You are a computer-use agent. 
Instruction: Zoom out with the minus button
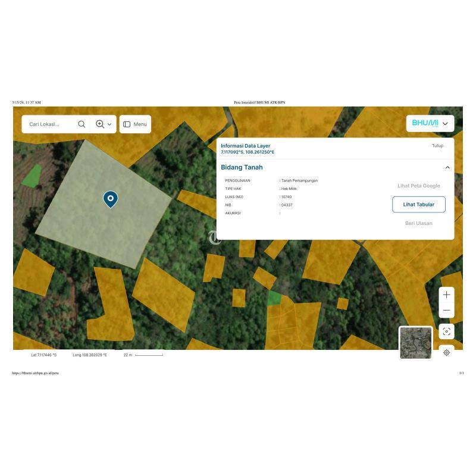(447, 310)
